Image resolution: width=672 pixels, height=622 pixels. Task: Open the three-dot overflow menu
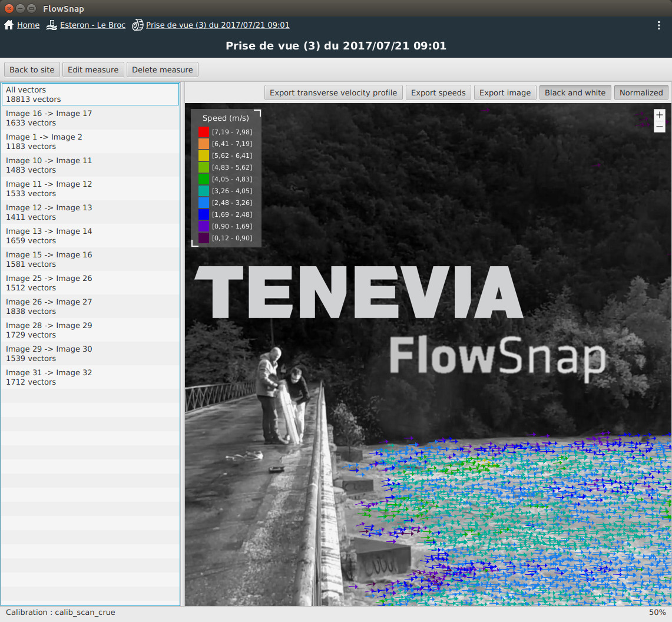658,25
